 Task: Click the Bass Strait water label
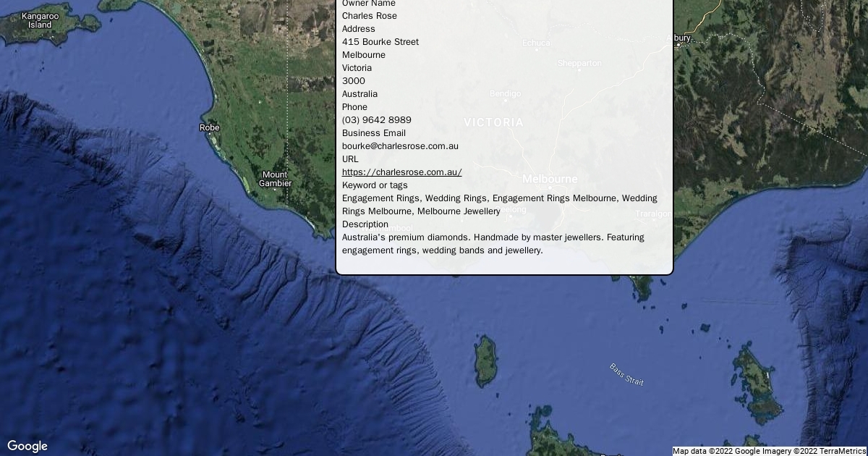click(626, 374)
